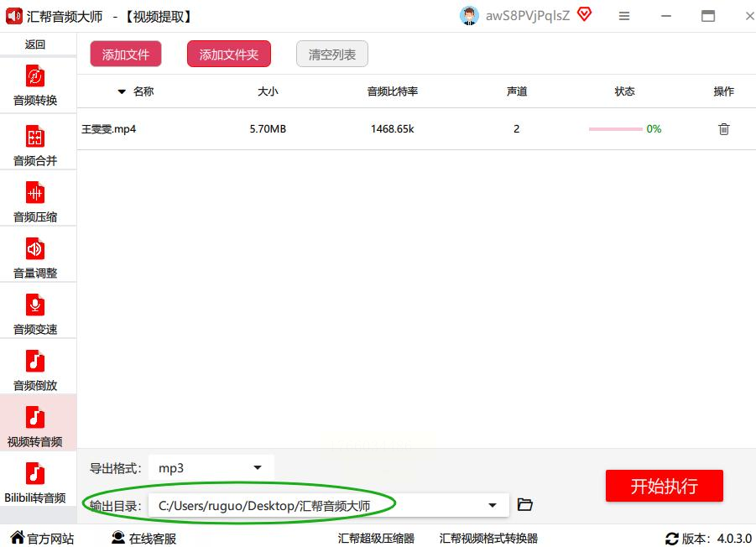Open the 音频合并 audio merge tool
Image resolution: width=756 pixels, height=547 pixels.
[x=35, y=145]
